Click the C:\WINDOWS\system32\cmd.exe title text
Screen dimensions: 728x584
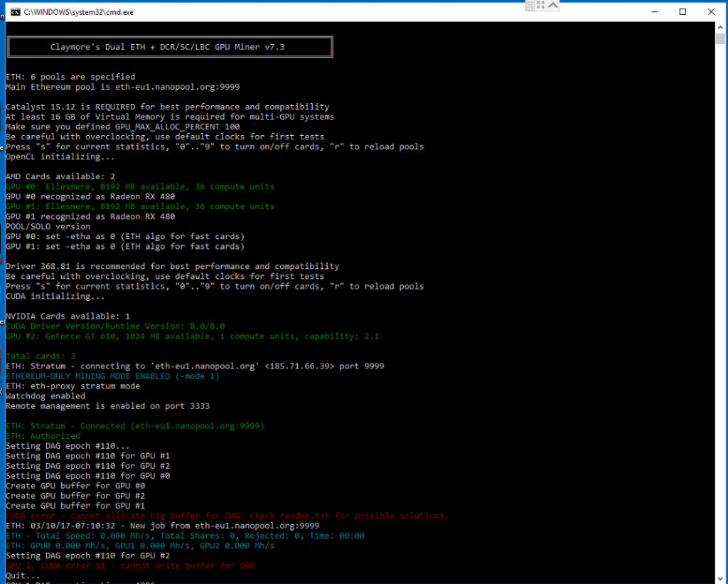click(x=78, y=12)
